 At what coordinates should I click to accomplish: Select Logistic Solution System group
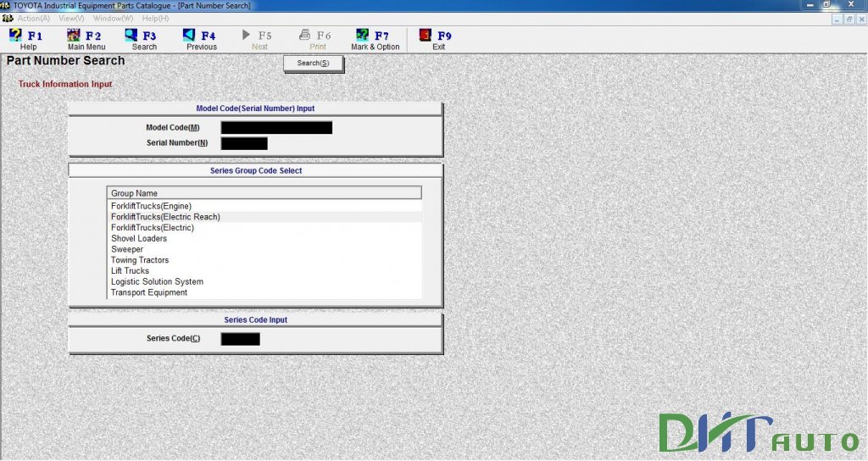[x=264, y=281]
